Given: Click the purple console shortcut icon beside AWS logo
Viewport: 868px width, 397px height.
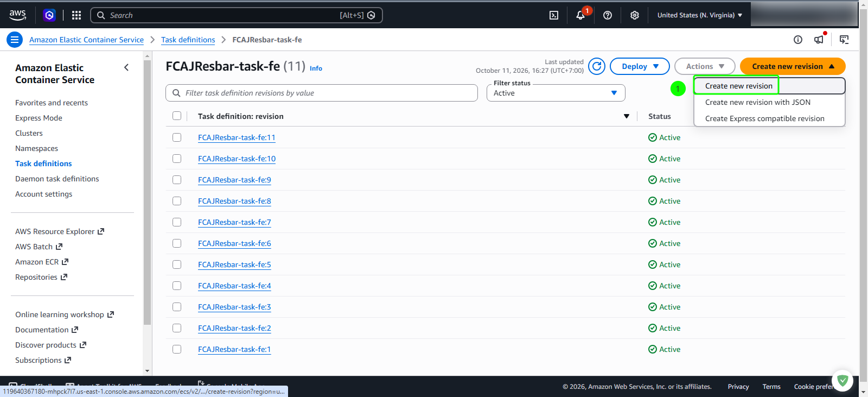Looking at the screenshot, I should click(x=49, y=15).
